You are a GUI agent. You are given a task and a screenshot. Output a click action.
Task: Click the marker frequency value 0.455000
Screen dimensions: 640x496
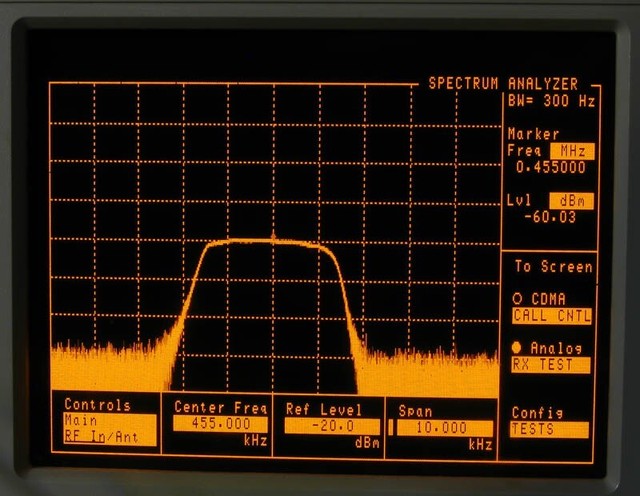tap(550, 167)
